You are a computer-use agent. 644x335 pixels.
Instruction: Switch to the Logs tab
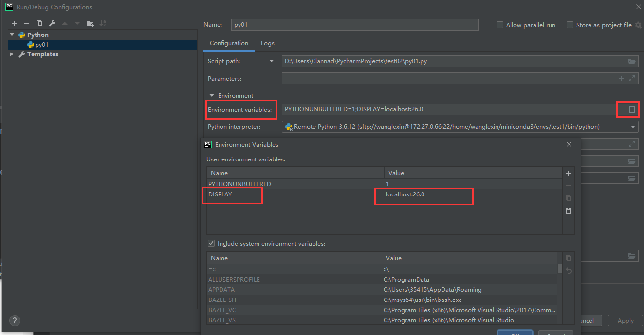coord(268,43)
